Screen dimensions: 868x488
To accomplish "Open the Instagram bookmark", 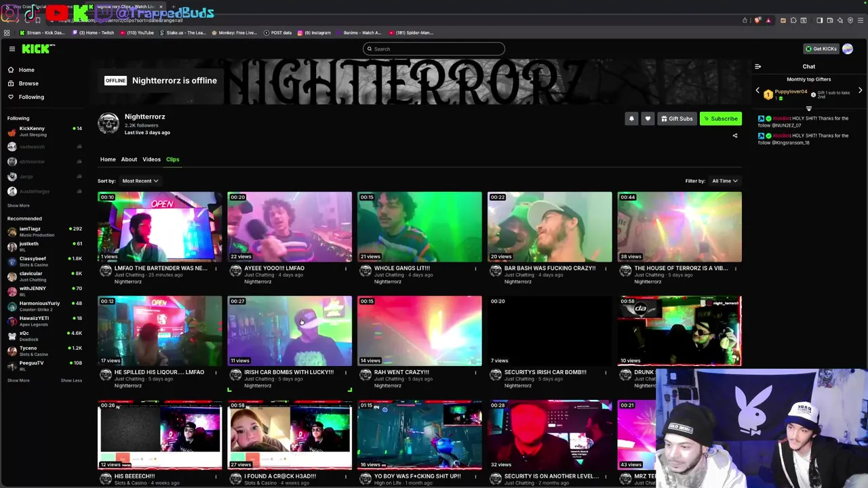I will click(314, 33).
